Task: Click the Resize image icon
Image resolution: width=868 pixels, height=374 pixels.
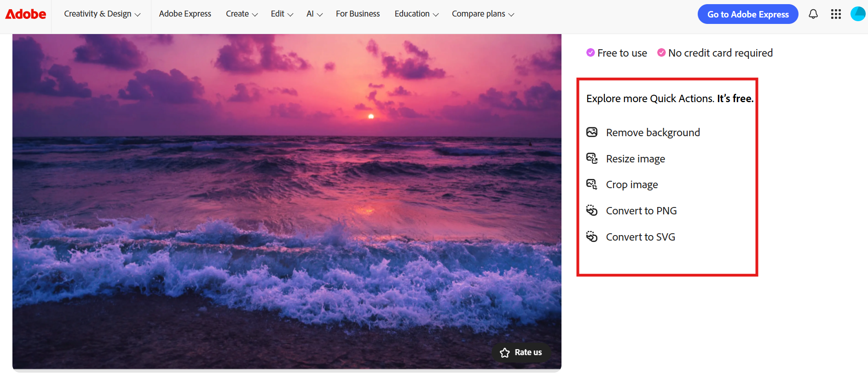Action: 592,159
